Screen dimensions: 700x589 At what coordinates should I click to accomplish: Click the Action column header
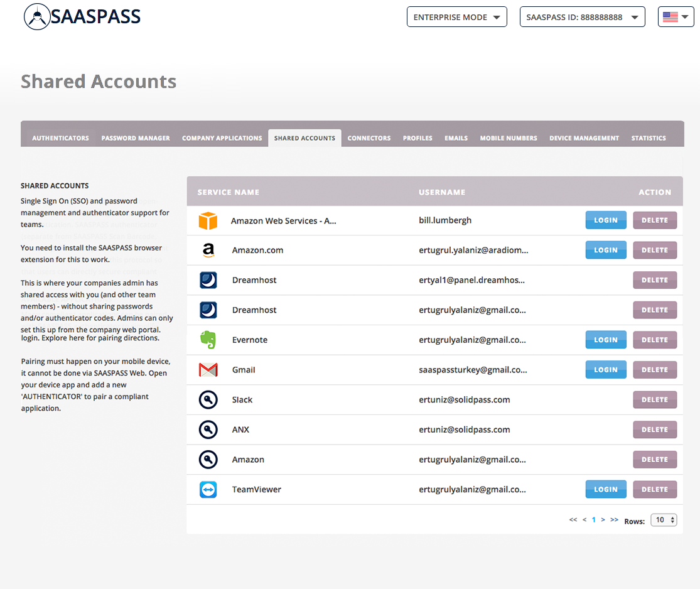coord(655,193)
